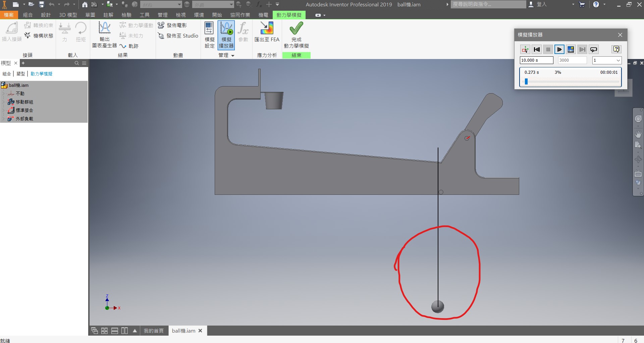Rewind simulation to beginning

pyautogui.click(x=537, y=50)
